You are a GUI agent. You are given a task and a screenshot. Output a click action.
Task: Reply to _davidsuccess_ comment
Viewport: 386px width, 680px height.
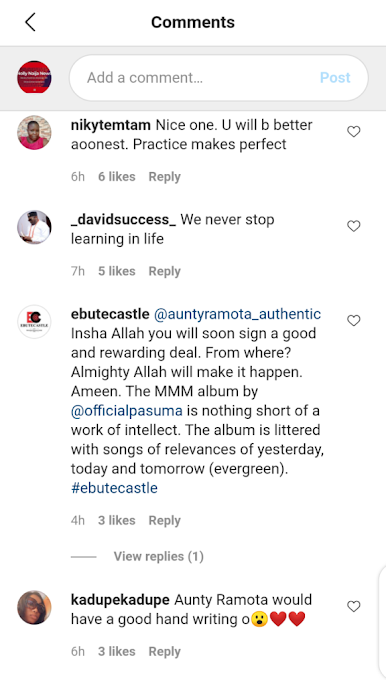[x=164, y=271]
